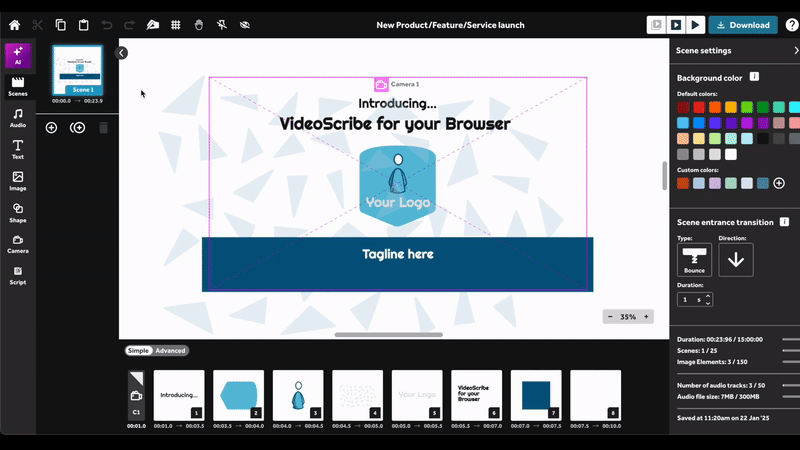Screen dimensions: 800x450
Task: Select timeline element 7 blue square
Action: point(536,395)
